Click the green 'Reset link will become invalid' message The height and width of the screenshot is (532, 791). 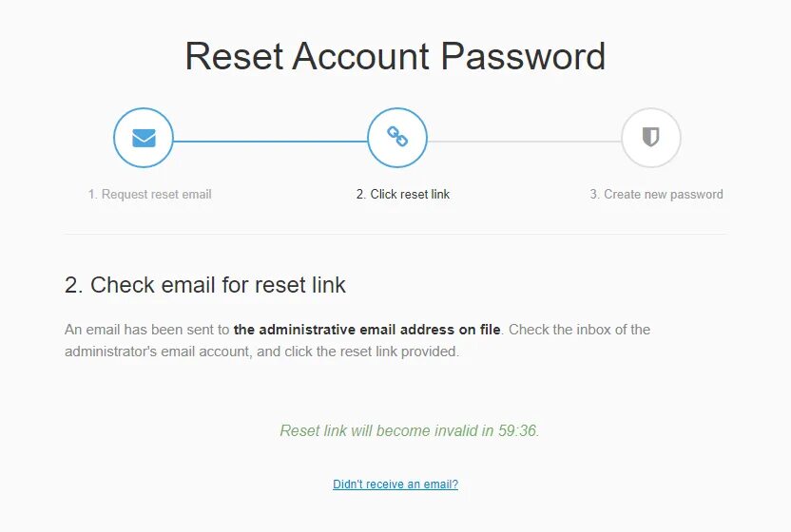410,430
